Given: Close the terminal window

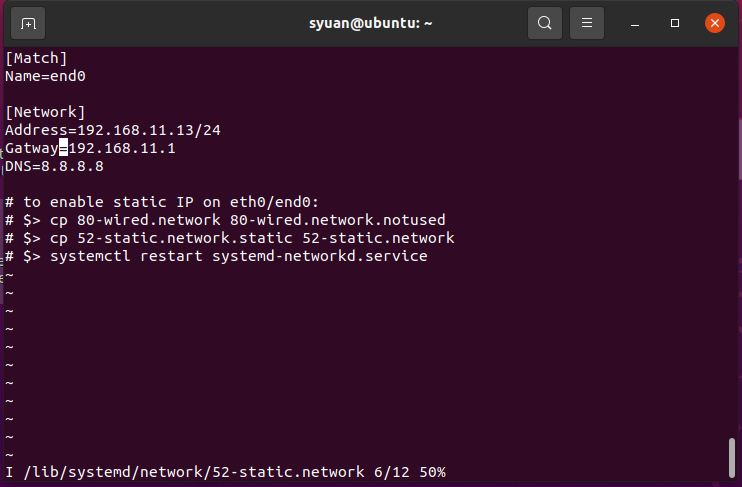Looking at the screenshot, I should 714,23.
